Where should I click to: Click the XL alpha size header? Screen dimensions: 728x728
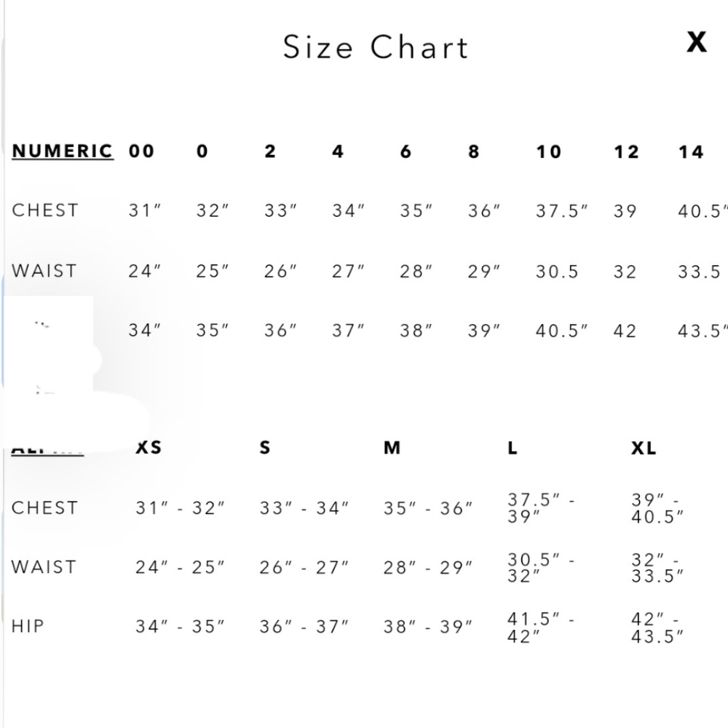click(x=644, y=448)
